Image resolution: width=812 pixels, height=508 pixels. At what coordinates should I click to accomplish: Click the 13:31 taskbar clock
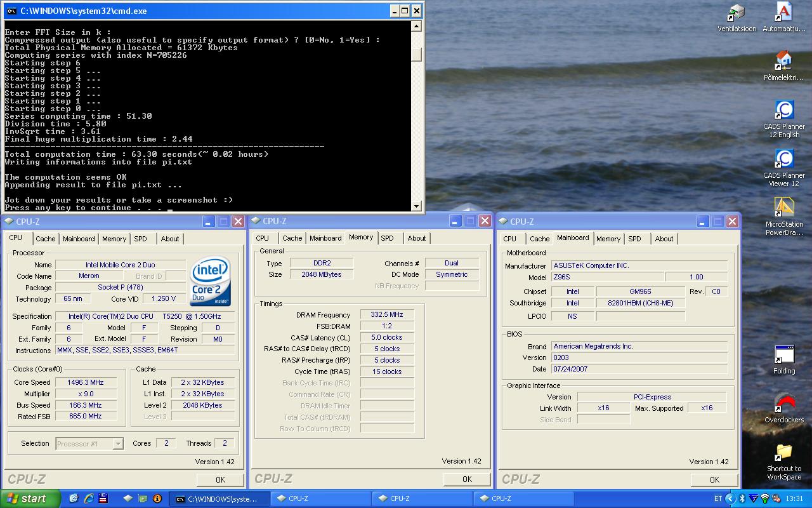794,498
